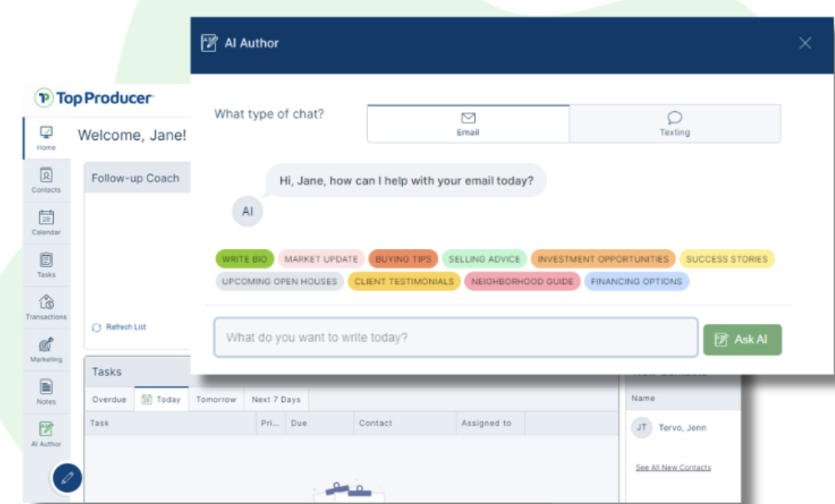This screenshot has width=835, height=504.
Task: Choose the BUYING TIPS prompt chip
Action: 403,259
